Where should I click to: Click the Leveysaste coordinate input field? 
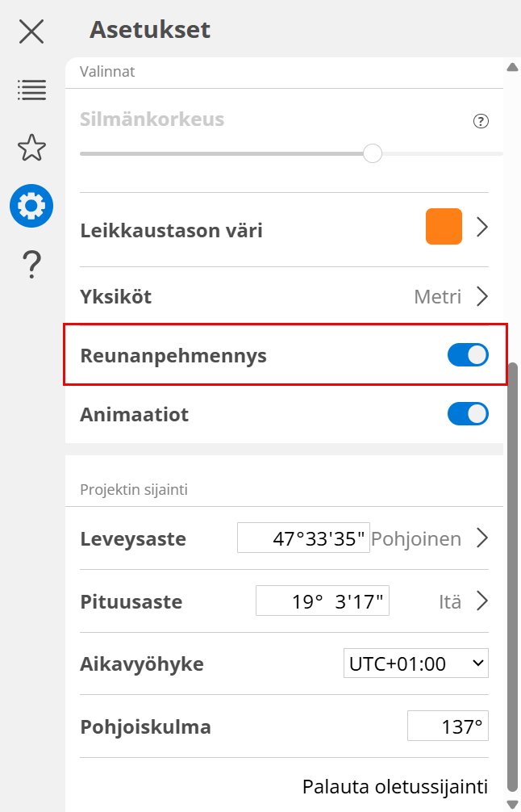coord(303,538)
